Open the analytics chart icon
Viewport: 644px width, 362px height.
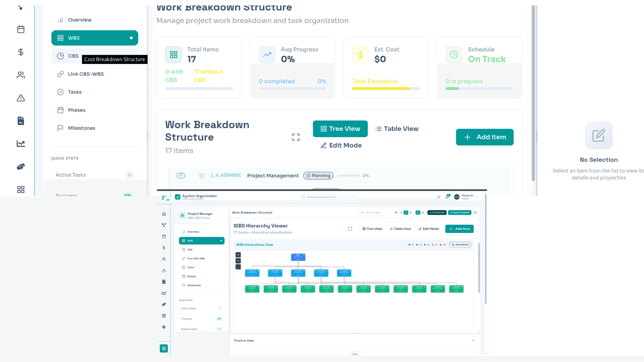click(21, 144)
